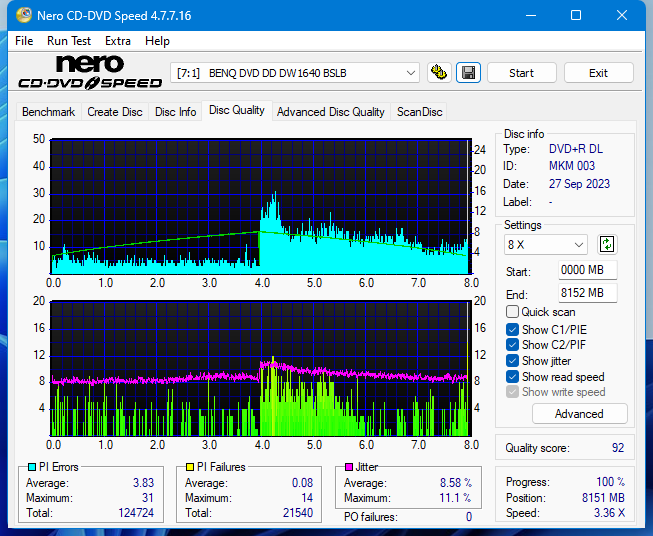Click PI Failures average 0.08
653x536 pixels.
pyautogui.click(x=302, y=483)
